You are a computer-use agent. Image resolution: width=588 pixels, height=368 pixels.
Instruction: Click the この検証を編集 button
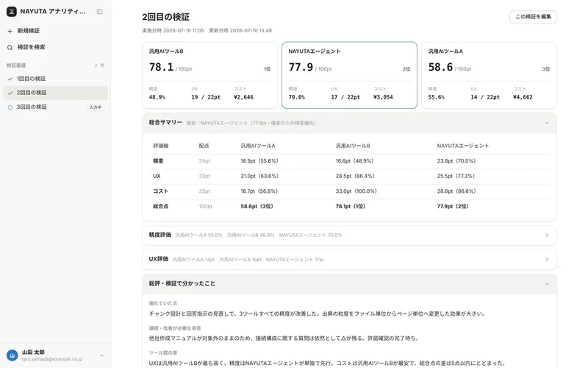coord(533,17)
